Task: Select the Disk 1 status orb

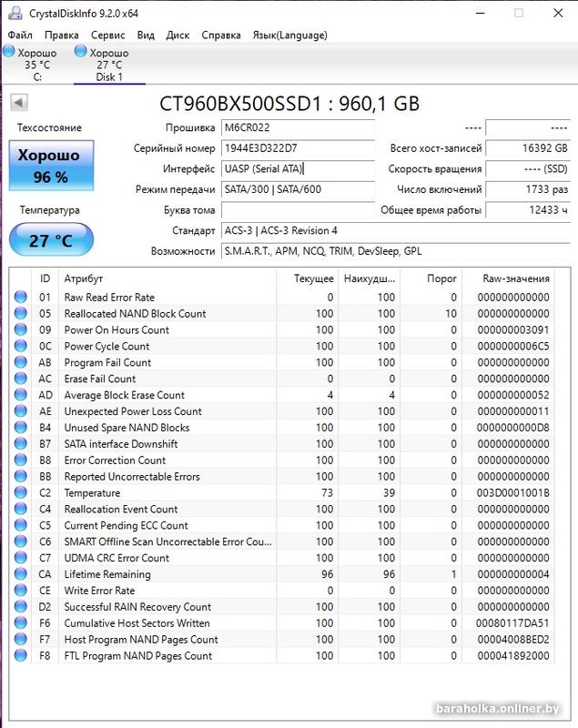Action: [80, 51]
